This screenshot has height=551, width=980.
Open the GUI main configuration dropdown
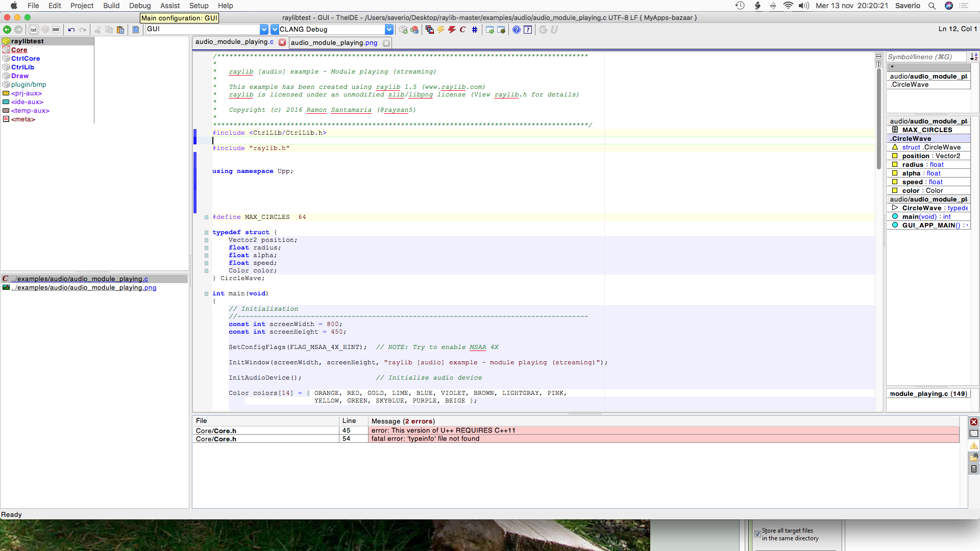pos(264,30)
